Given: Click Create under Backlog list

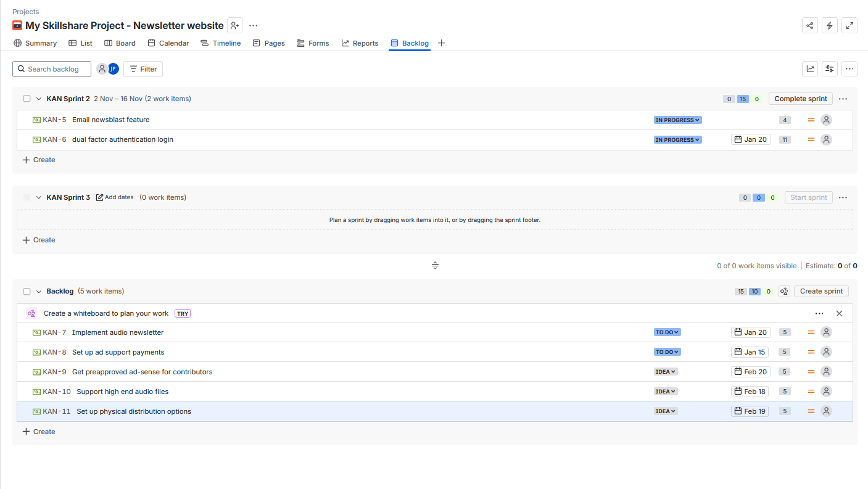Looking at the screenshot, I should pyautogui.click(x=39, y=432).
